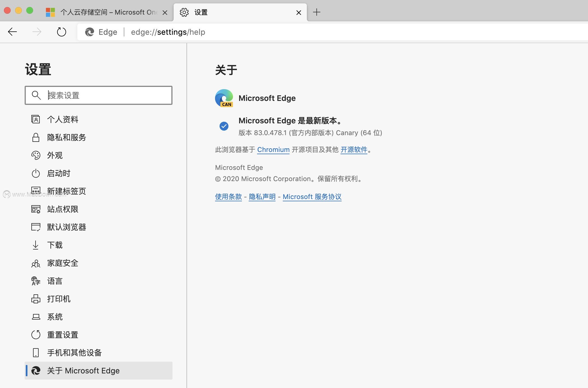Click the address bar URL edge://settings/help

(x=168, y=32)
